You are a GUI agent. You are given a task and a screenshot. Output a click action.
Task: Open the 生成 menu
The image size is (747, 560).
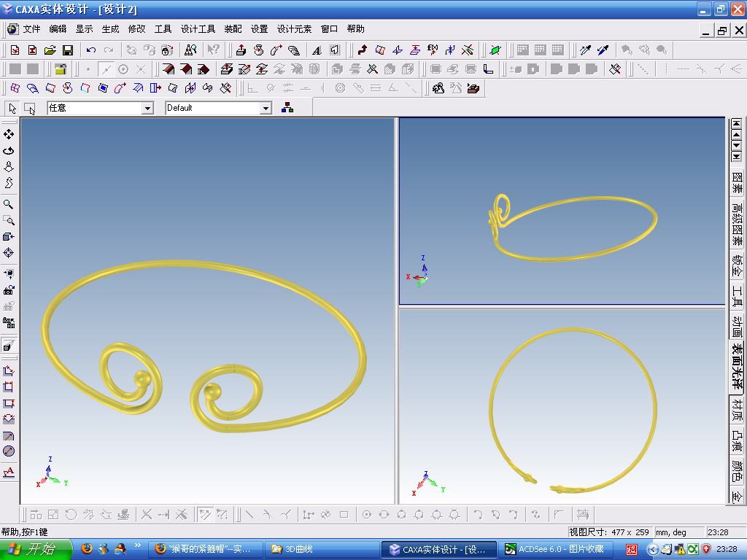point(111,29)
